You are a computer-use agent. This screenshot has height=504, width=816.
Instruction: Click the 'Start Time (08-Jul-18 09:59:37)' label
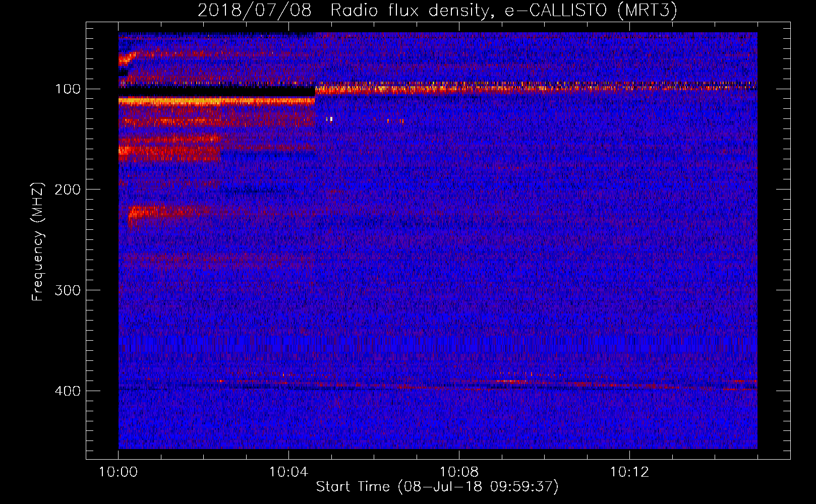[437, 487]
